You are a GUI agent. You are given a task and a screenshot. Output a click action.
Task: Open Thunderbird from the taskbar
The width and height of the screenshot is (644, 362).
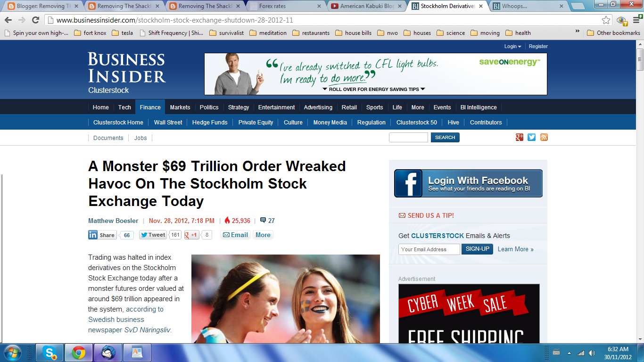[x=108, y=353]
